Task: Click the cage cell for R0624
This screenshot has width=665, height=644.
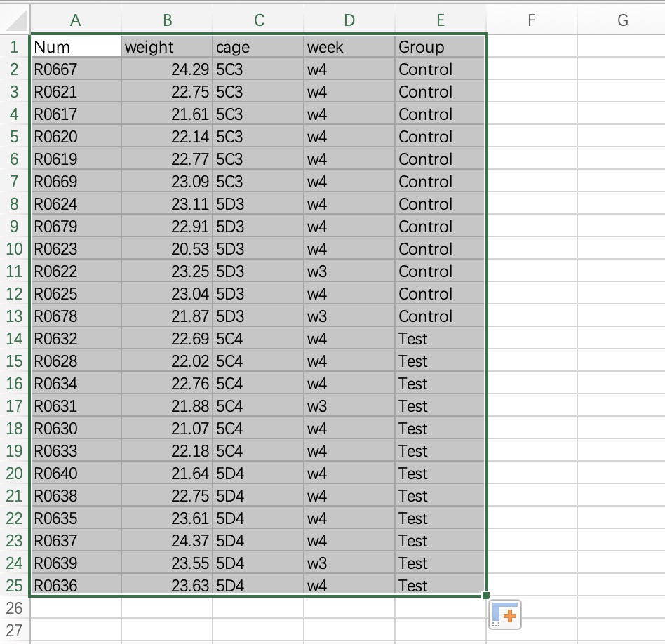Action: point(258,204)
